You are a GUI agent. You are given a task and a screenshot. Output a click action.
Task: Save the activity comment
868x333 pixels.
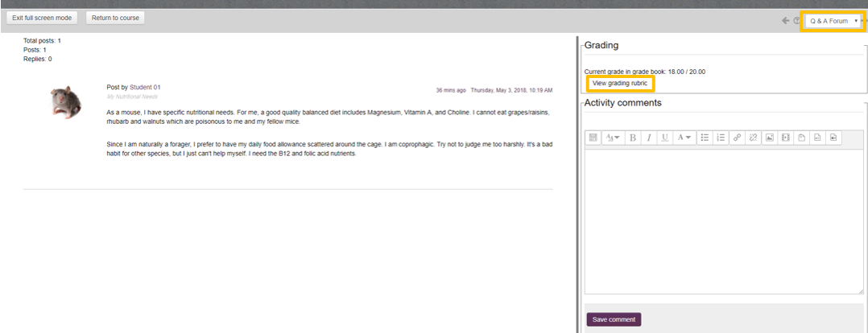tap(614, 319)
